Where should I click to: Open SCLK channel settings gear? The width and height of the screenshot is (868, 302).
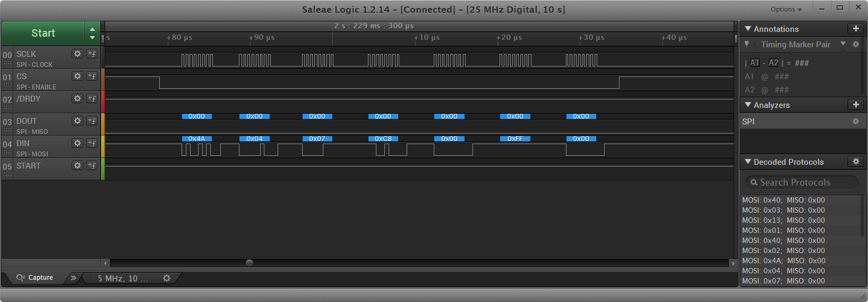click(x=78, y=54)
